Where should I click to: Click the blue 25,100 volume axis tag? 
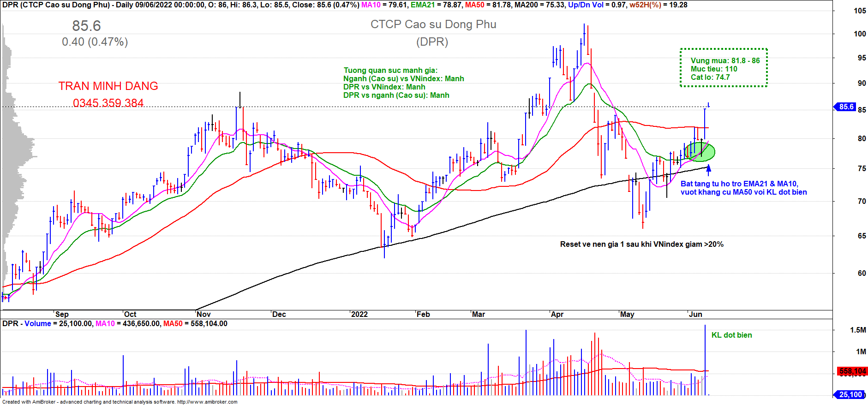coord(850,395)
